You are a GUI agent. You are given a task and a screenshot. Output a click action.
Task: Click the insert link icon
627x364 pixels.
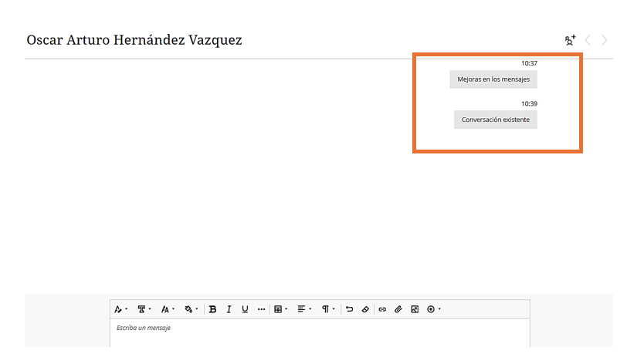382,309
